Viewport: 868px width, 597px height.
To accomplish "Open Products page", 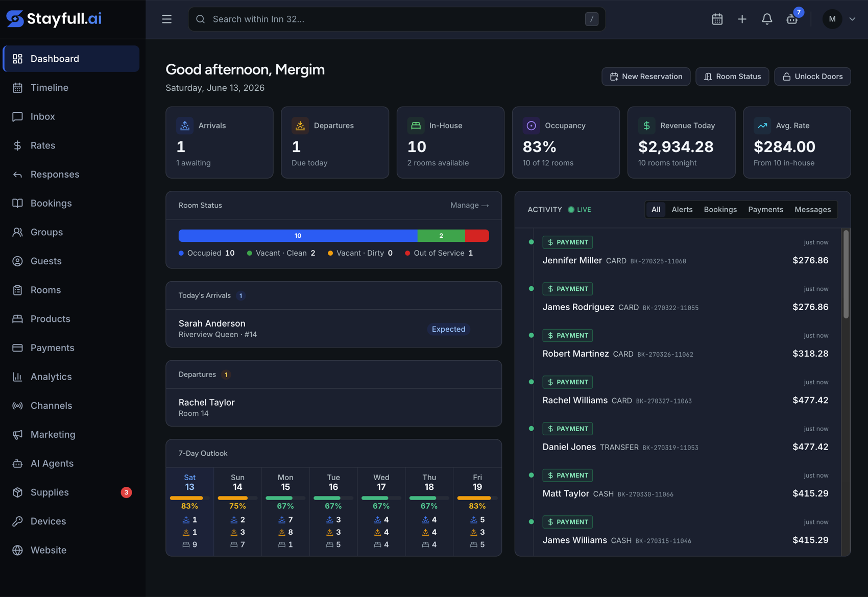I will click(x=71, y=319).
